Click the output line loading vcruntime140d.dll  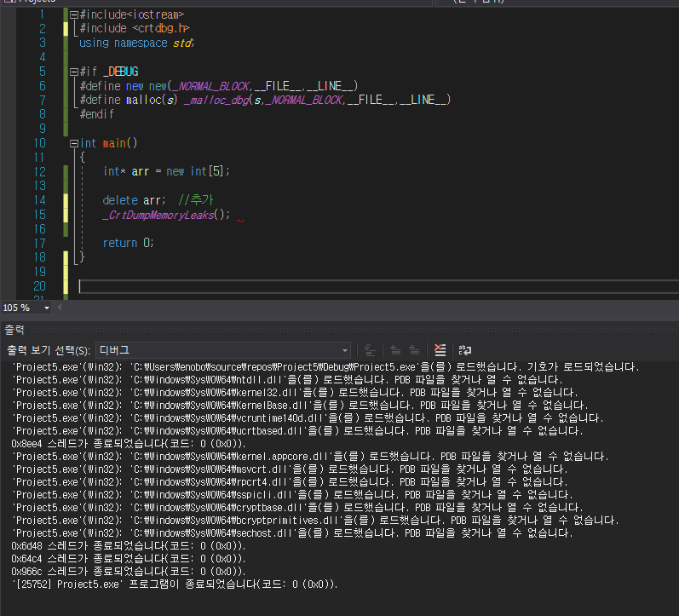[x=308, y=418]
